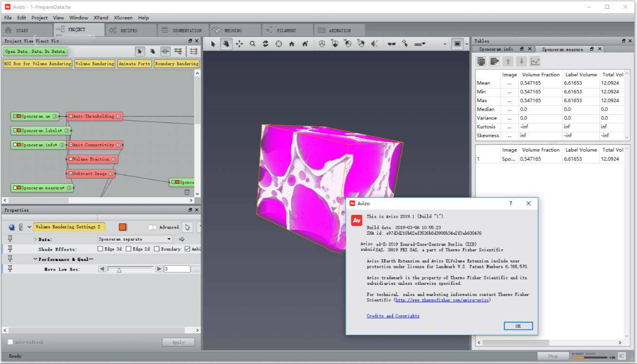Switch to the Sponceram.info table tab

point(503,49)
